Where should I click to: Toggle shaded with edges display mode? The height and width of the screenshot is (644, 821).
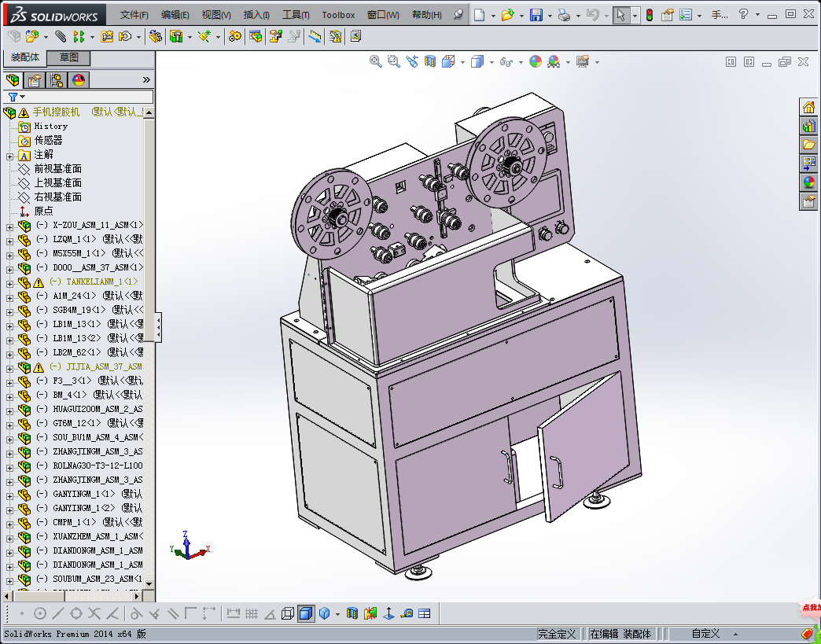coord(306,613)
